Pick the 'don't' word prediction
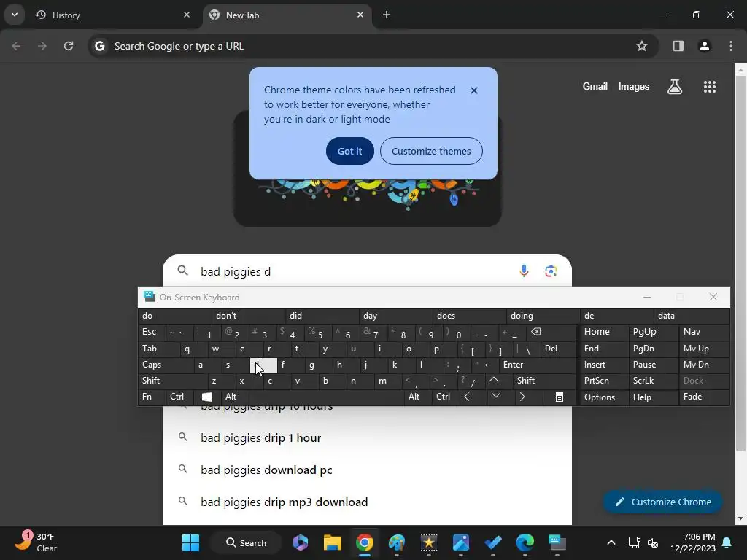 248,316
